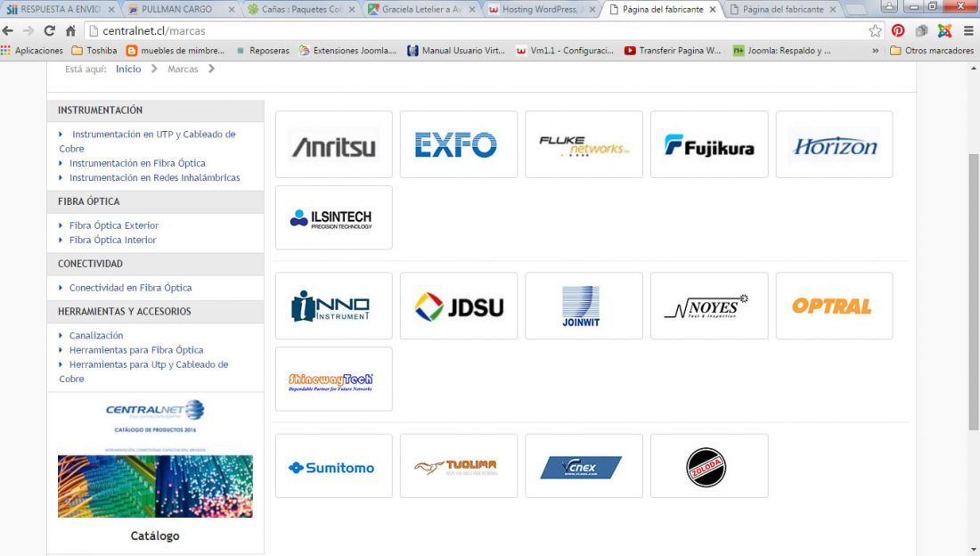Reload the current page
The height and width of the screenshot is (556, 980).
pos(49,30)
